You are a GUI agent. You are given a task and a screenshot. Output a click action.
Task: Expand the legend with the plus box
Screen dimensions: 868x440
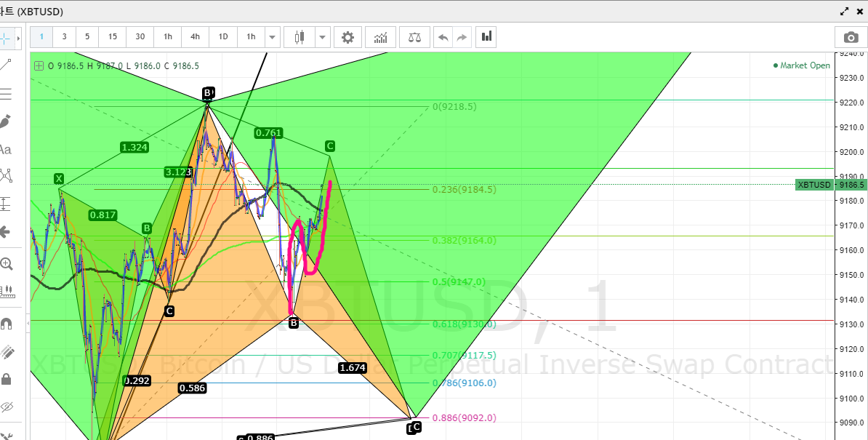(x=39, y=66)
